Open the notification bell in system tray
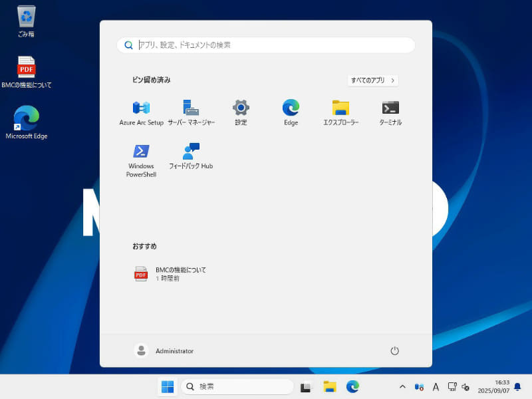The height and width of the screenshot is (399, 532). [517, 386]
